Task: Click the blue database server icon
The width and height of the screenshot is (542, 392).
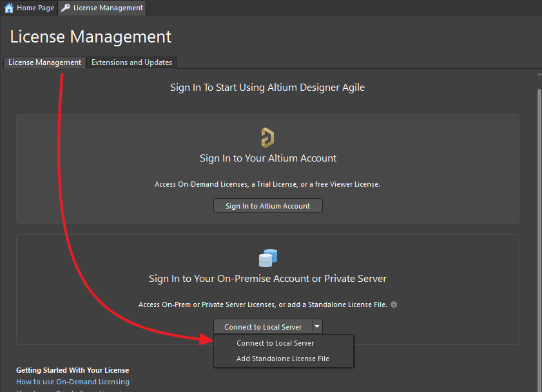Action: click(x=268, y=258)
